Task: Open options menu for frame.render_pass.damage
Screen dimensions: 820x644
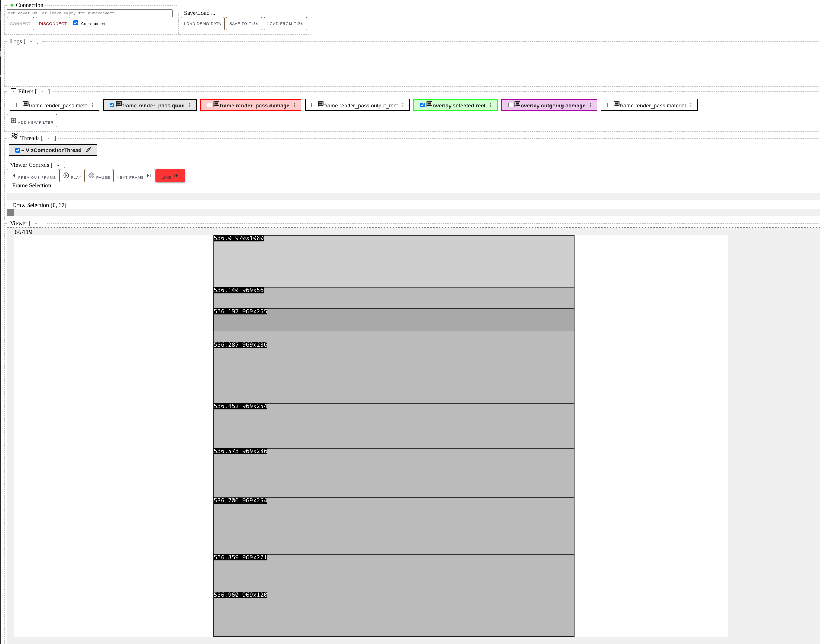Action: (x=294, y=106)
